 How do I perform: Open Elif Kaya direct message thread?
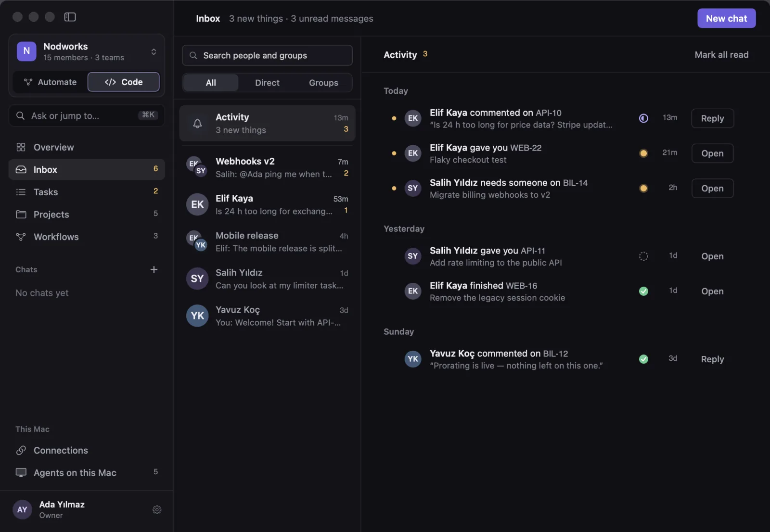coord(267,204)
